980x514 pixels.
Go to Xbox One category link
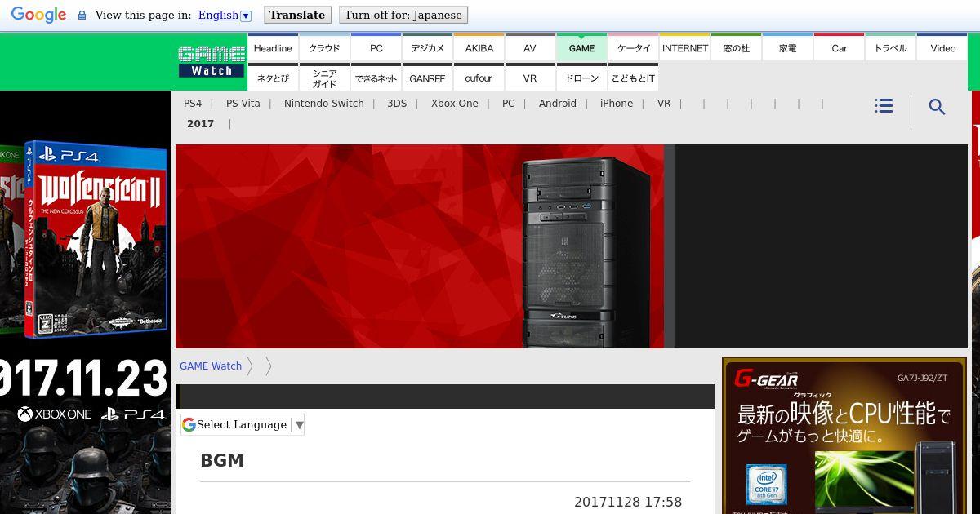pyautogui.click(x=455, y=104)
